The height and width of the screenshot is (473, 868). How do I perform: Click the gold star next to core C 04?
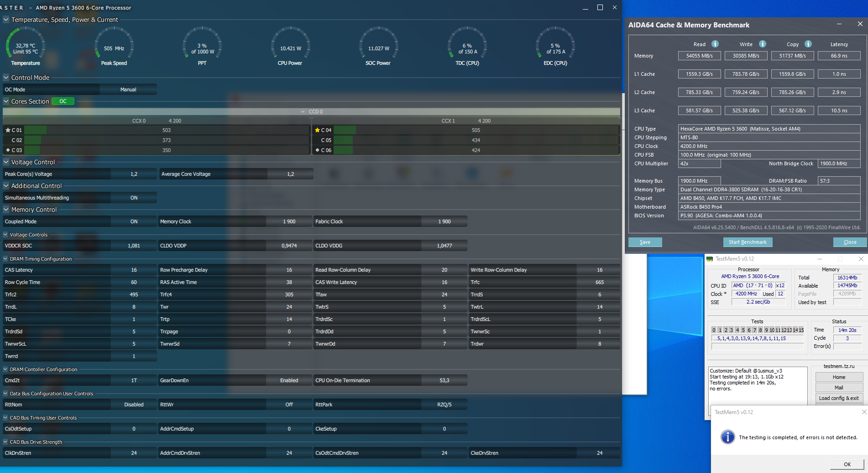click(x=317, y=130)
